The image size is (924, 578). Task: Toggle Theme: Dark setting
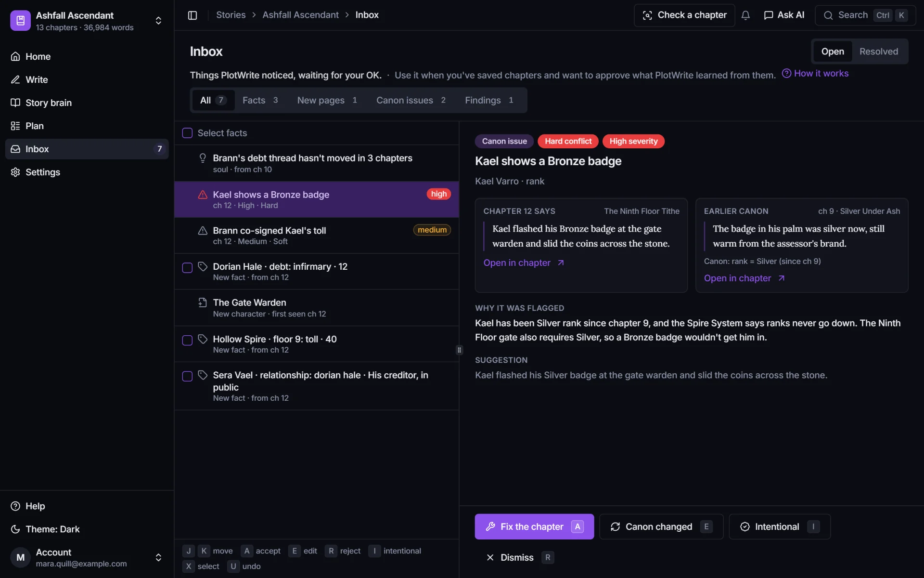tap(87, 529)
